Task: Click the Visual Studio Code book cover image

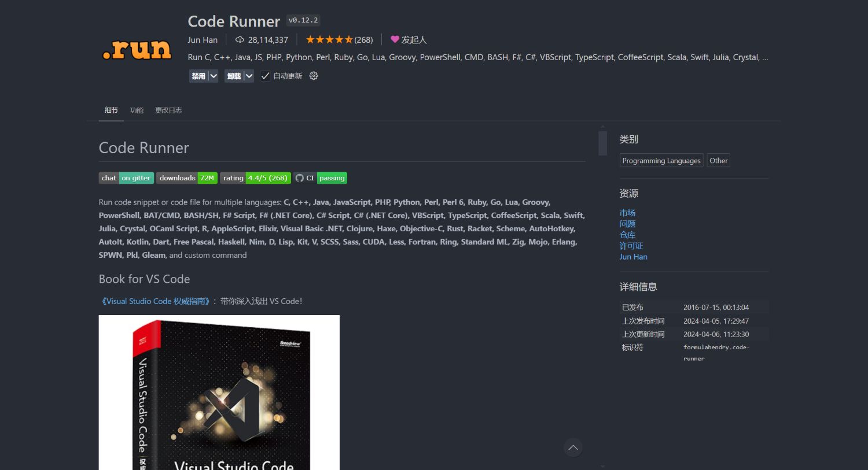Action: click(219, 393)
